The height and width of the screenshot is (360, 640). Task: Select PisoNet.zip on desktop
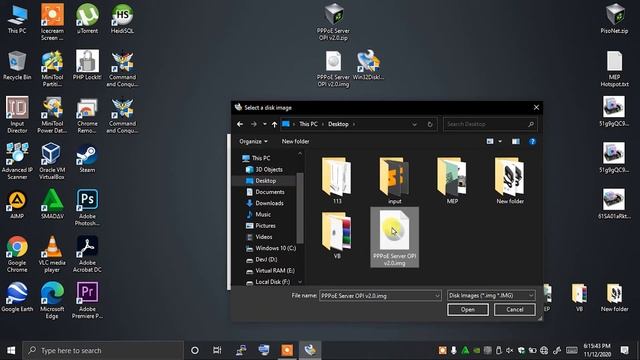click(x=614, y=19)
